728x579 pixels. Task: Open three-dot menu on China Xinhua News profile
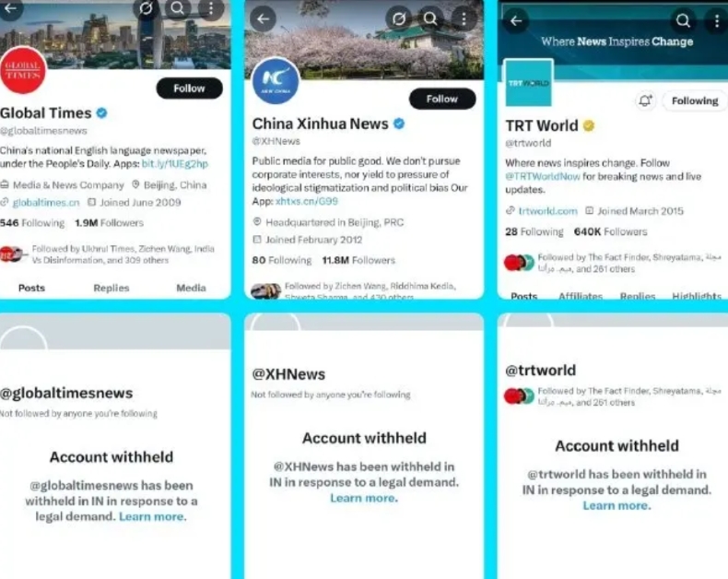point(464,19)
